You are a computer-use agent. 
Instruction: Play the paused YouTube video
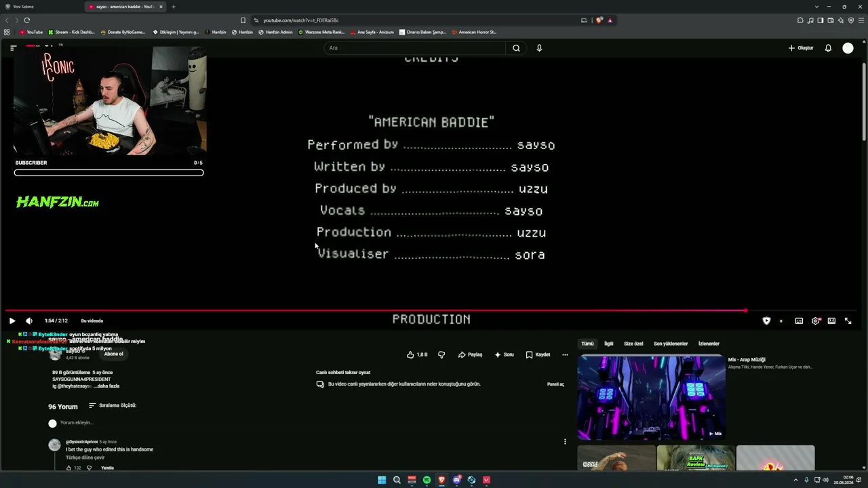tap(12, 321)
